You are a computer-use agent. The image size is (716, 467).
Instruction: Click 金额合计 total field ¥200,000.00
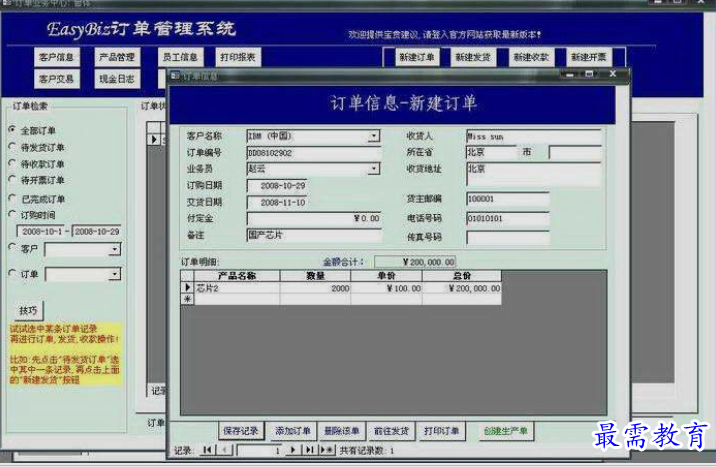click(x=415, y=262)
